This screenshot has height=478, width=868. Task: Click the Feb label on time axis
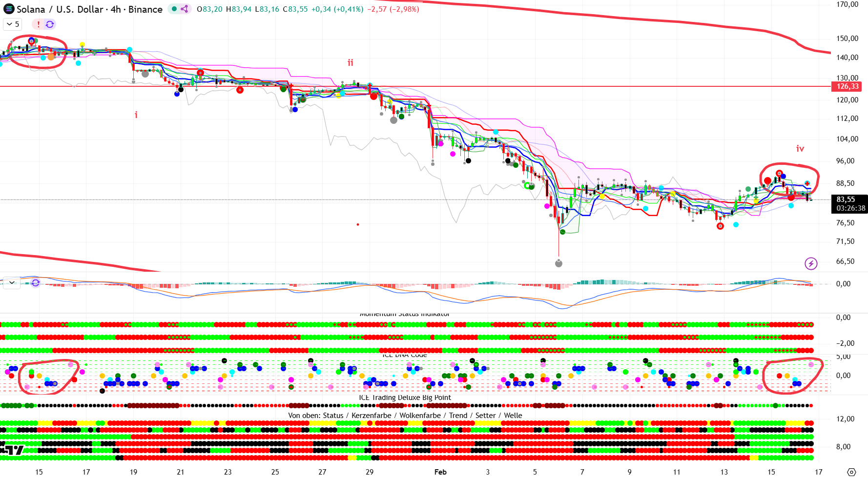tap(440, 472)
